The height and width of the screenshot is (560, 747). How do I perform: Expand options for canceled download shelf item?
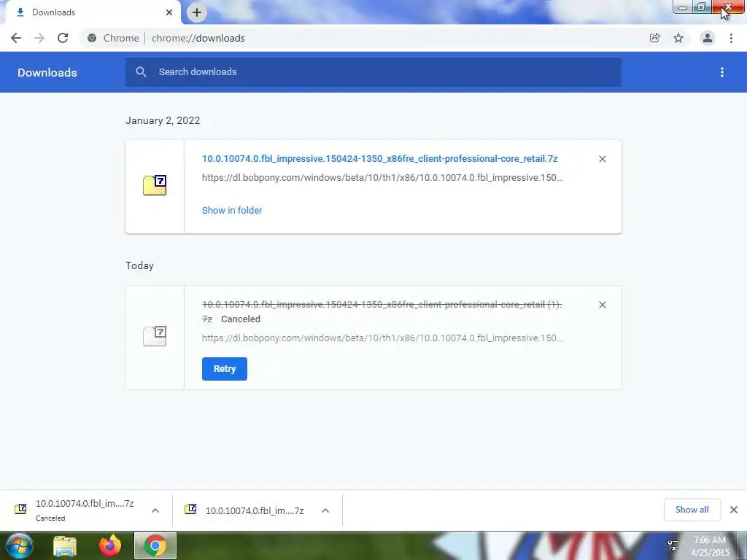pyautogui.click(x=155, y=510)
